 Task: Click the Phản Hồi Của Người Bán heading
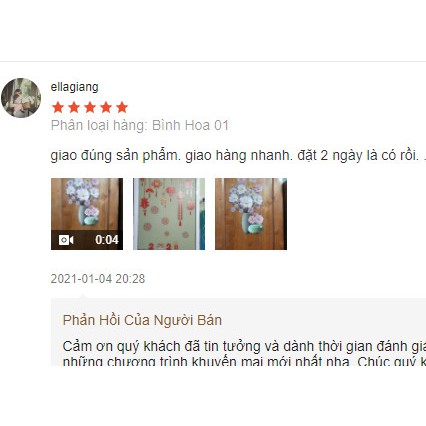point(142,320)
